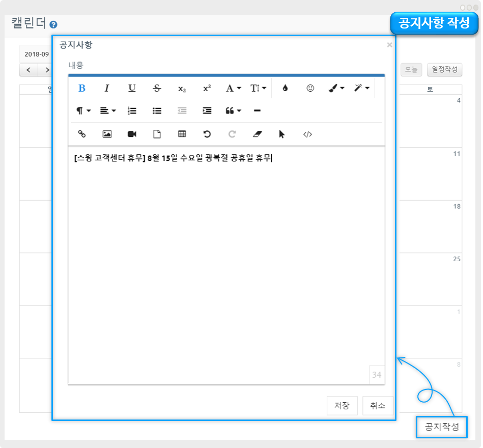
Task: Clear formatting with the eraser icon
Action: tap(257, 134)
